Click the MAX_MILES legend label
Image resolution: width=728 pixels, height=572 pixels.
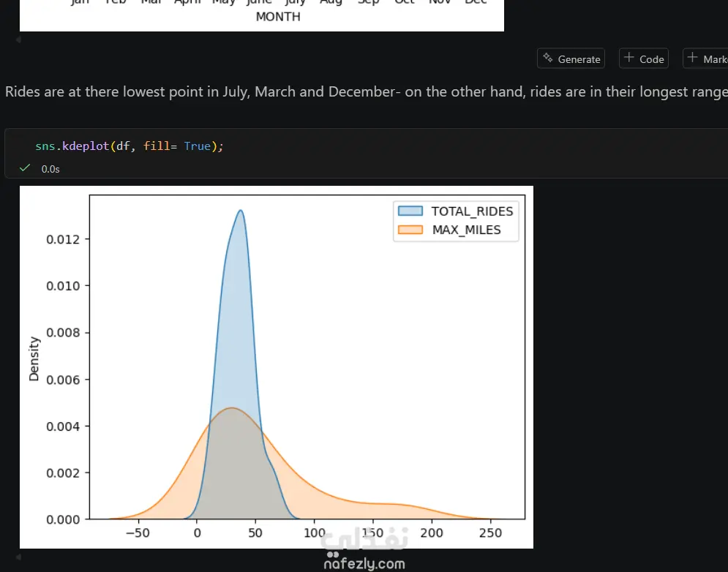click(466, 230)
